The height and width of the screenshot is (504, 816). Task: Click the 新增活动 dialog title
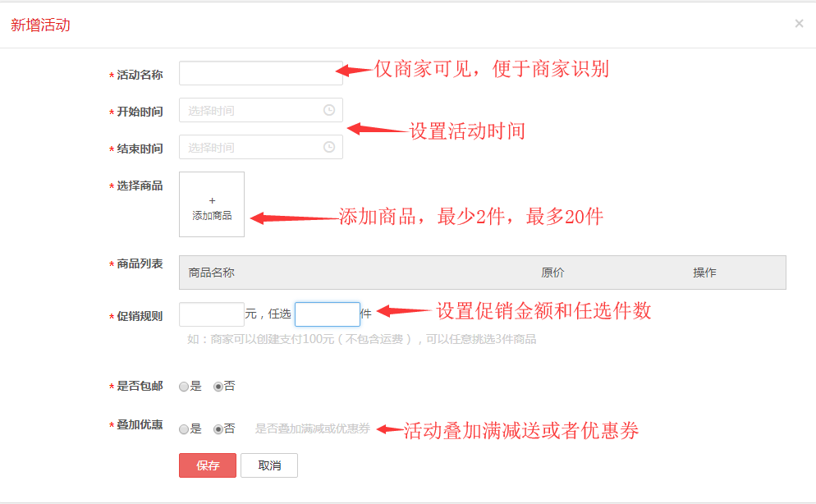click(x=40, y=25)
